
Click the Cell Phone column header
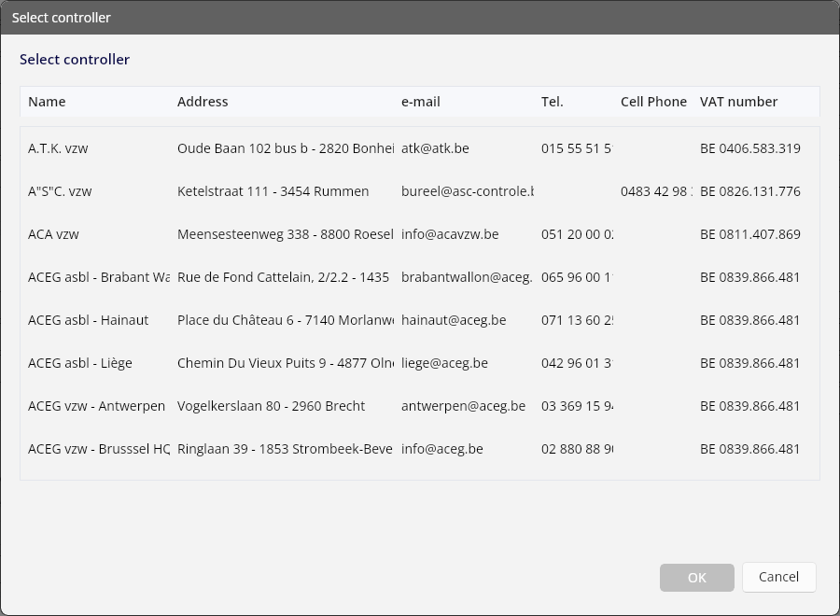[x=653, y=102]
